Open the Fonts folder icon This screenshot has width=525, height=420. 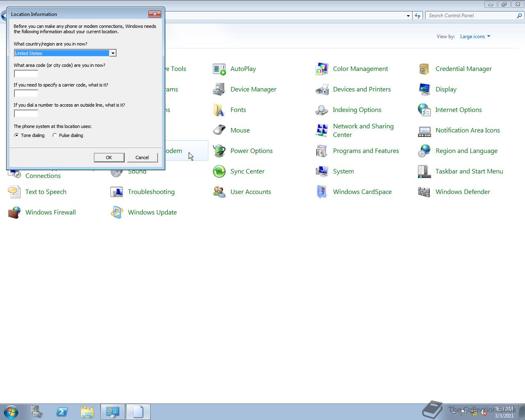tap(219, 110)
